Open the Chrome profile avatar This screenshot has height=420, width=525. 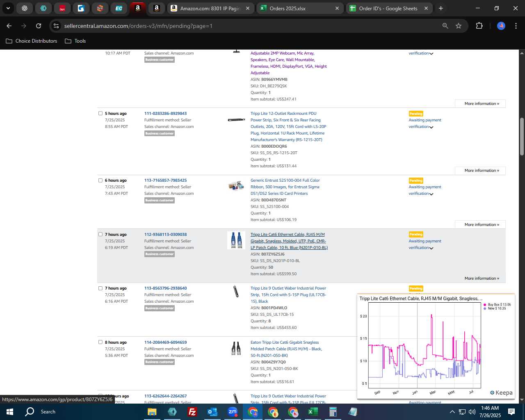coord(501,26)
